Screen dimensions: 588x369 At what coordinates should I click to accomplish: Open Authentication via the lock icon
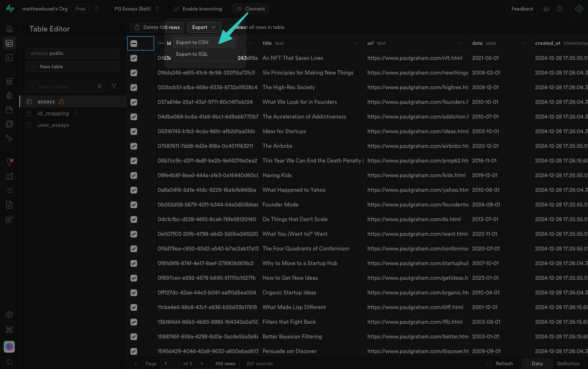tap(9, 95)
